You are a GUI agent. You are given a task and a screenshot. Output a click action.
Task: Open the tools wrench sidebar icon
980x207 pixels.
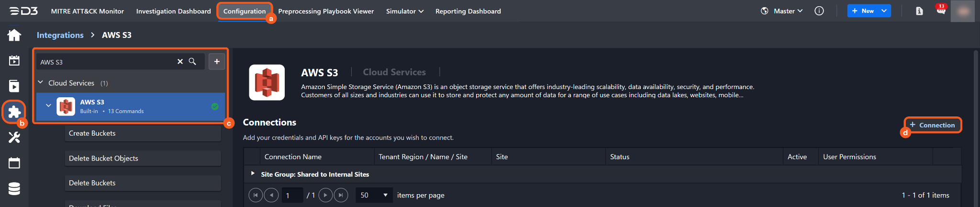coord(14,138)
